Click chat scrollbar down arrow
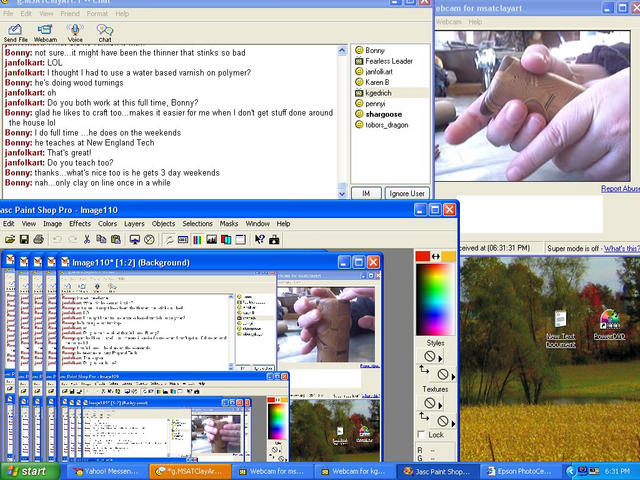Image resolution: width=640 pixels, height=480 pixels. [x=342, y=194]
